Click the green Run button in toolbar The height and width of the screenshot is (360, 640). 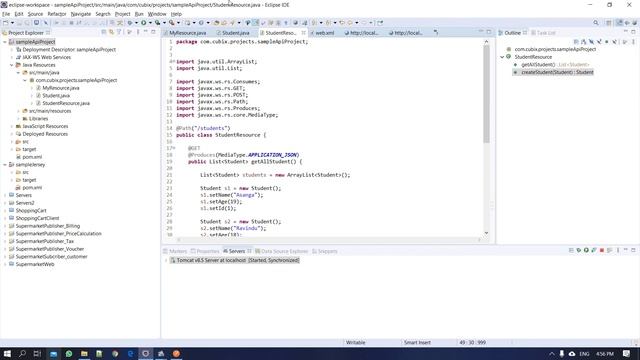coord(144,23)
